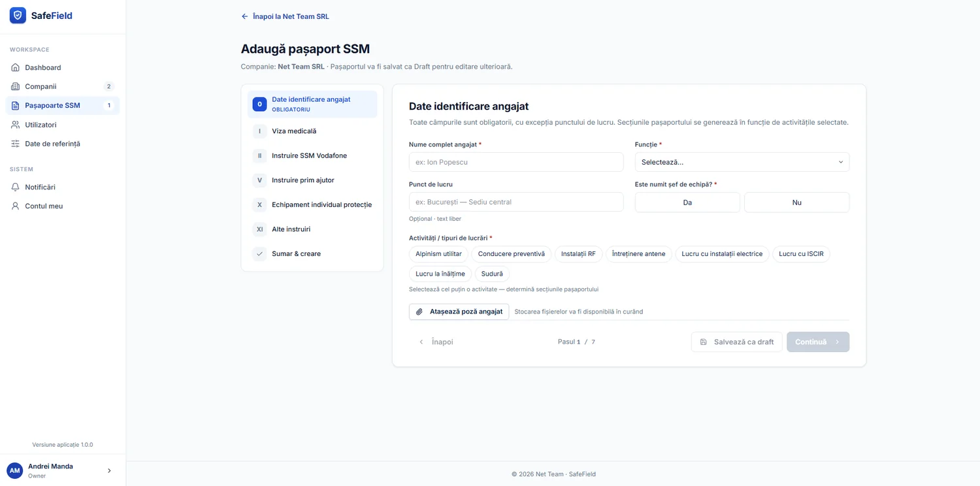Click the step X badge
This screenshot has width=980, height=486.
(259, 204)
